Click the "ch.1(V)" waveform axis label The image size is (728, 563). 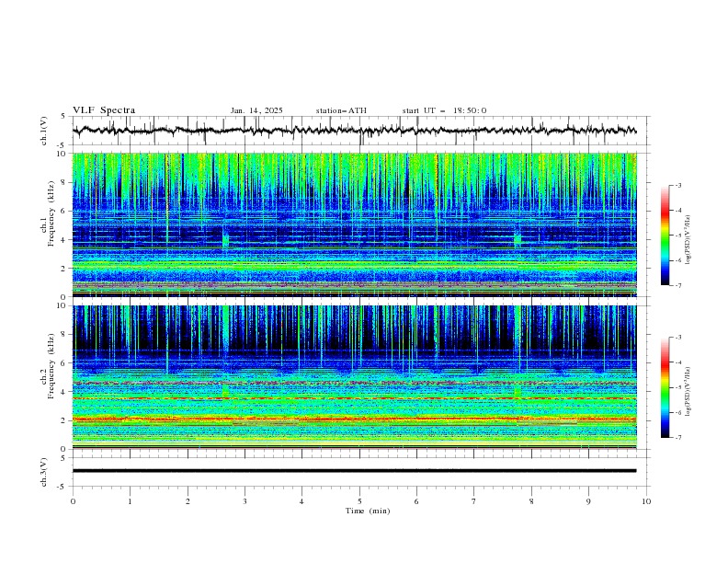[44, 131]
